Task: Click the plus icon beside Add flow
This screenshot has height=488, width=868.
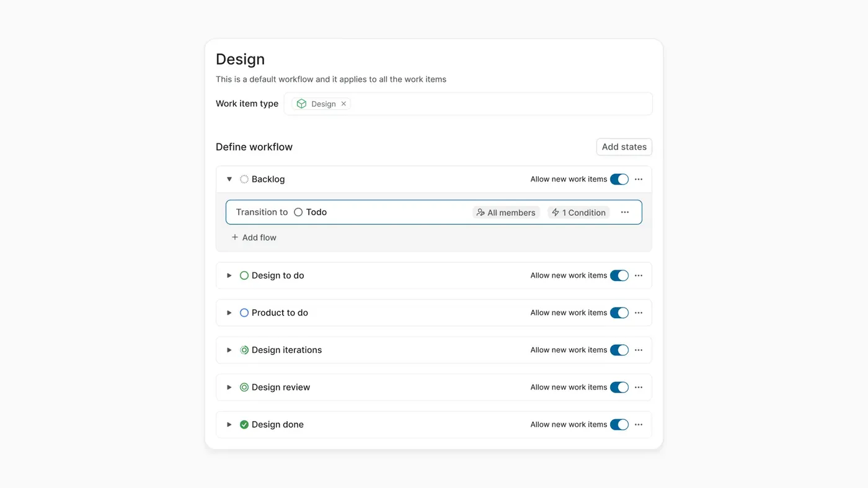Action: (x=235, y=237)
